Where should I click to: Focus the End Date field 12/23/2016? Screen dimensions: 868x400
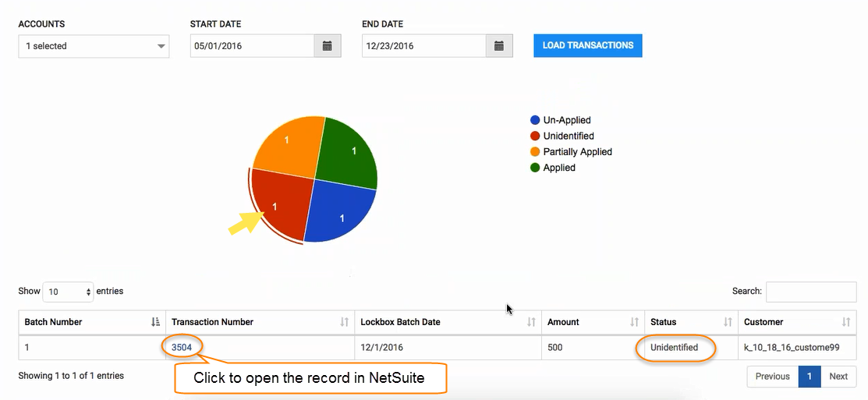coord(424,46)
